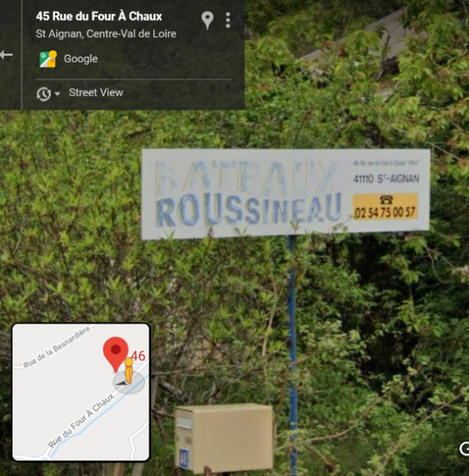Open the three-dot more options menu
The image size is (469, 476).
coord(228,20)
